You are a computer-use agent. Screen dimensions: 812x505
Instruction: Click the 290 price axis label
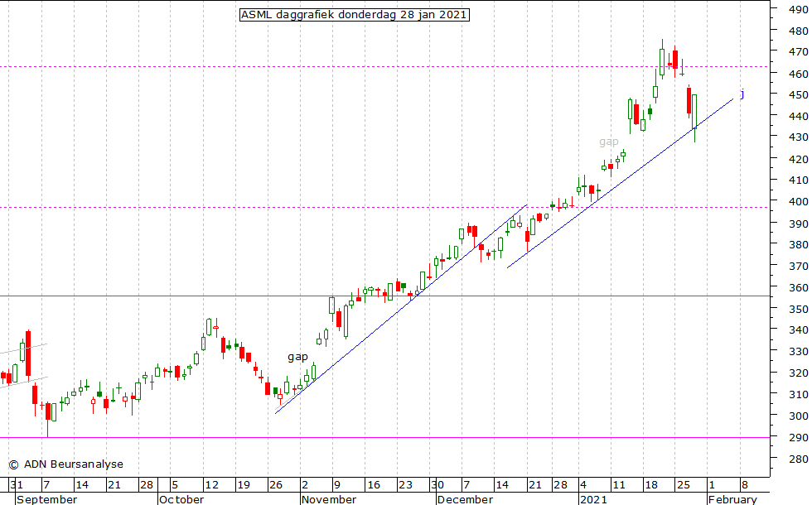(799, 437)
